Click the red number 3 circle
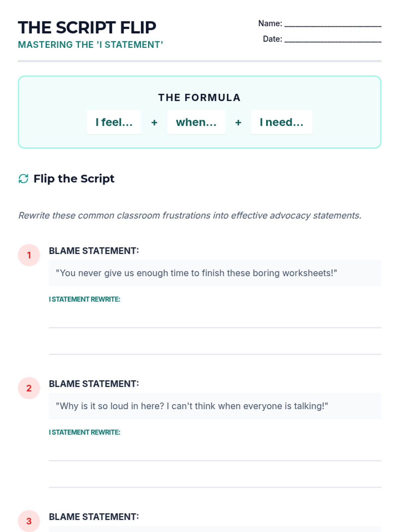Viewport: 399px width, 532px height. [x=29, y=521]
